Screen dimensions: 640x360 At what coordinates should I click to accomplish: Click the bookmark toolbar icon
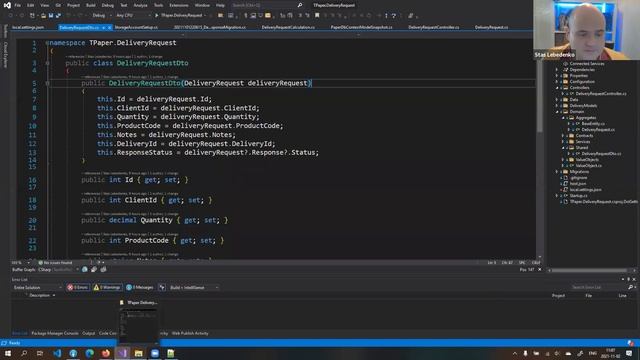(x=317, y=16)
